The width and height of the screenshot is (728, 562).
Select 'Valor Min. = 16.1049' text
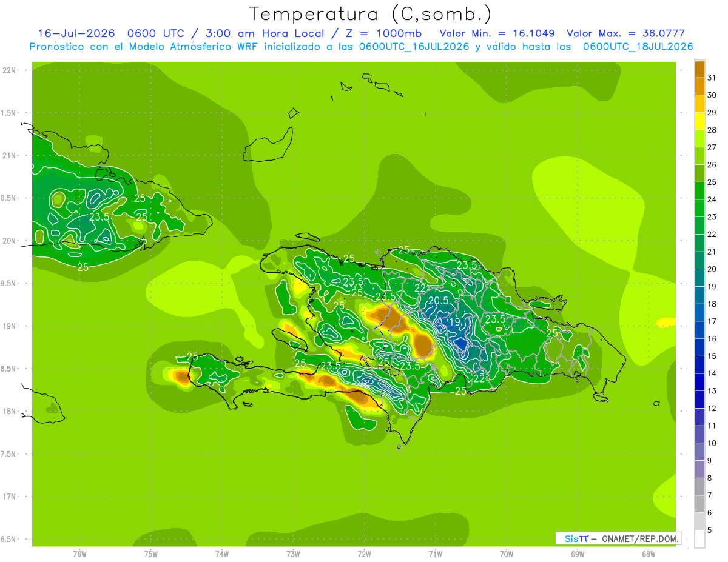tap(497, 33)
